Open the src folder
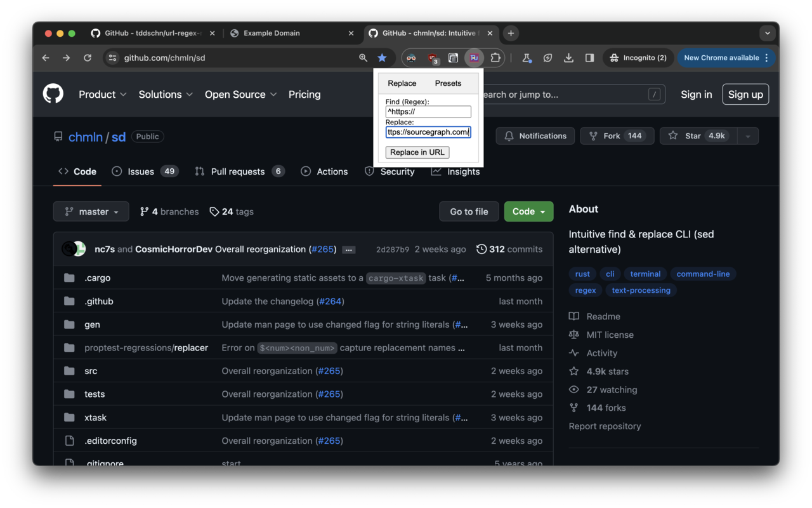 (x=91, y=371)
